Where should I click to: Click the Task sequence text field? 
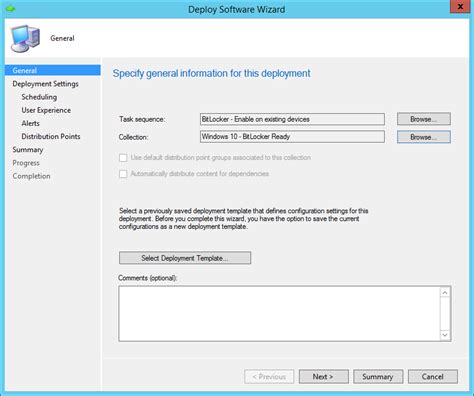292,119
